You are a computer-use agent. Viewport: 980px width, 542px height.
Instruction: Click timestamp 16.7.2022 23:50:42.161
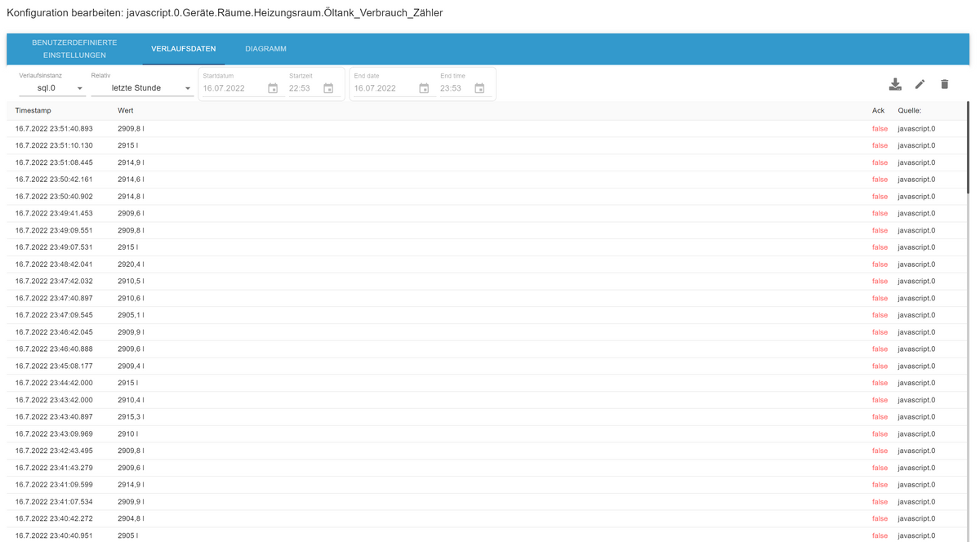[54, 180]
